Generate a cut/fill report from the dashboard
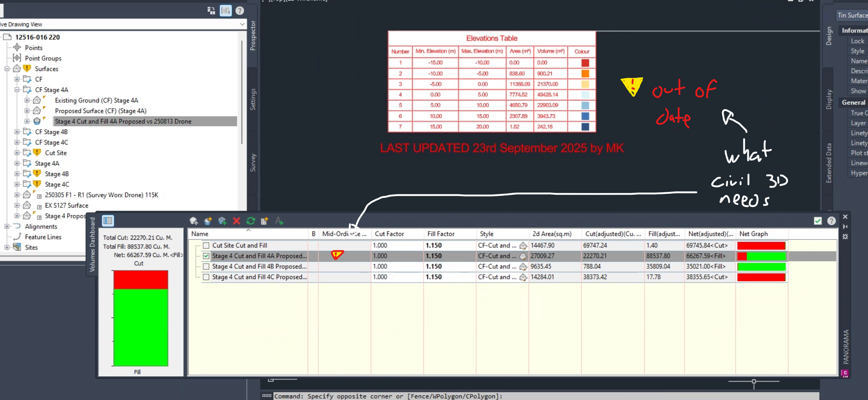Image resolution: width=868 pixels, height=400 pixels. click(x=264, y=221)
